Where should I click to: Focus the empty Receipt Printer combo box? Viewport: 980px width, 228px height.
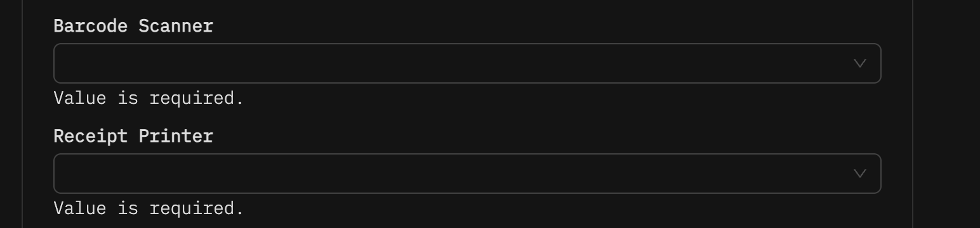coord(467,174)
